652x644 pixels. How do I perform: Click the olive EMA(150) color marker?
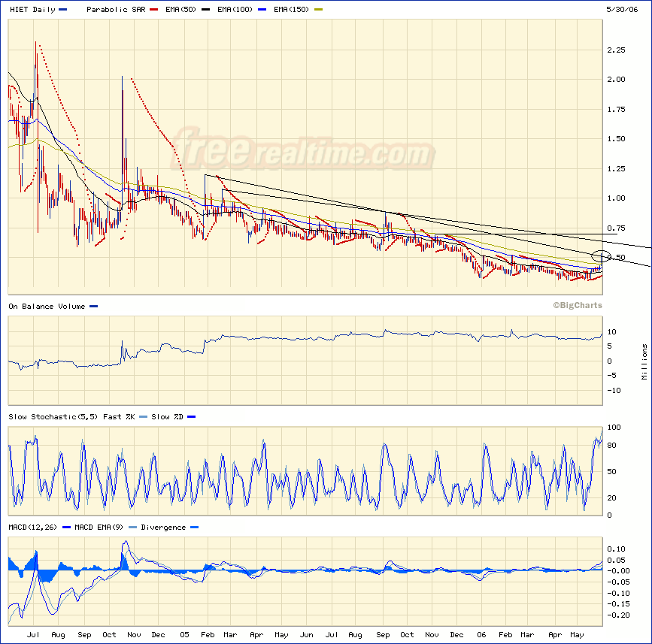318,10
